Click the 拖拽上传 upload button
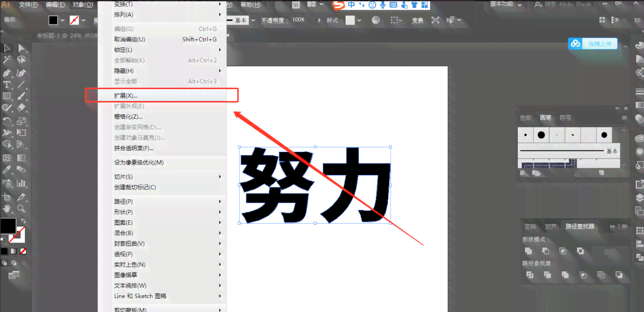This screenshot has height=312, width=644. (x=600, y=43)
